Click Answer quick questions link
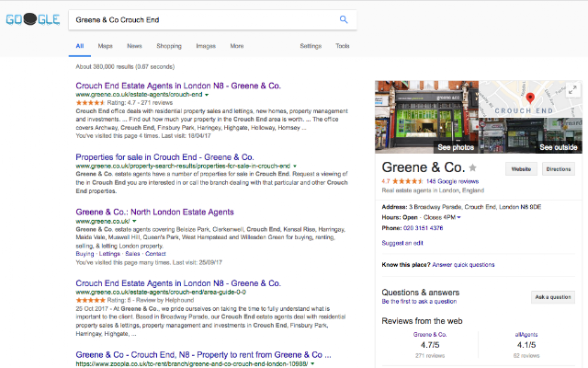The width and height of the screenshot is (588, 368). point(463,265)
